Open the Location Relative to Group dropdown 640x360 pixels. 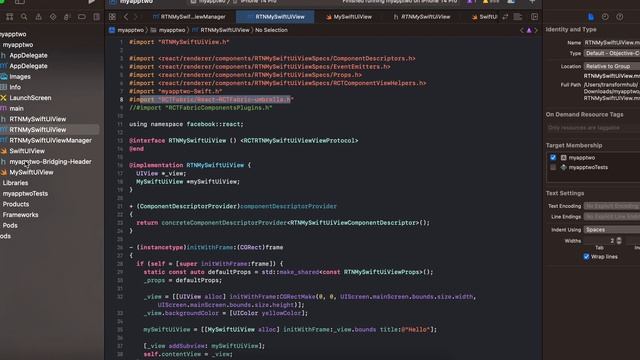(x=611, y=66)
